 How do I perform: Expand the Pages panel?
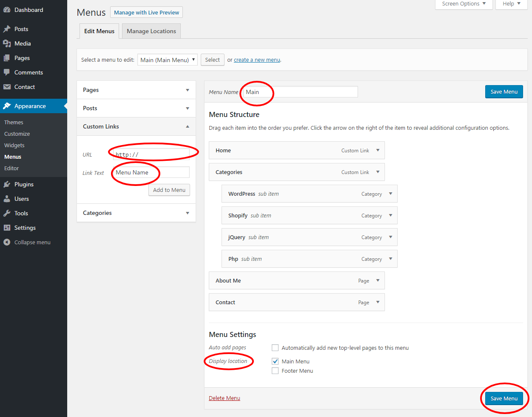tap(188, 90)
